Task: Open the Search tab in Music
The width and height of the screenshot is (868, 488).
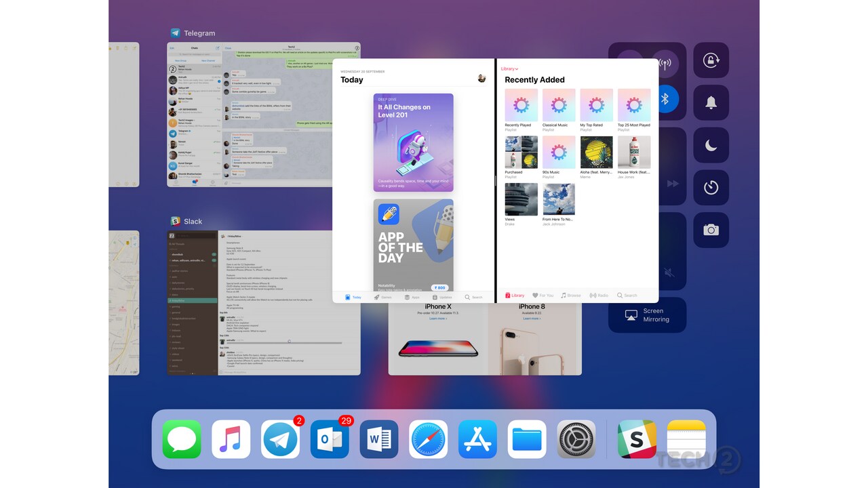Action: click(x=627, y=296)
